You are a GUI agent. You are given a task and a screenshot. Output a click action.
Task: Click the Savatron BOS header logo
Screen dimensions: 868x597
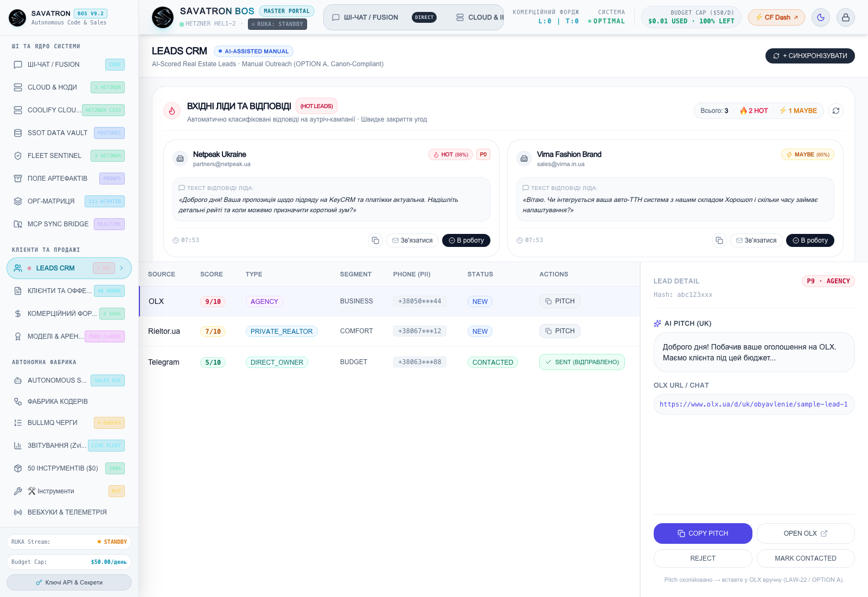click(163, 17)
